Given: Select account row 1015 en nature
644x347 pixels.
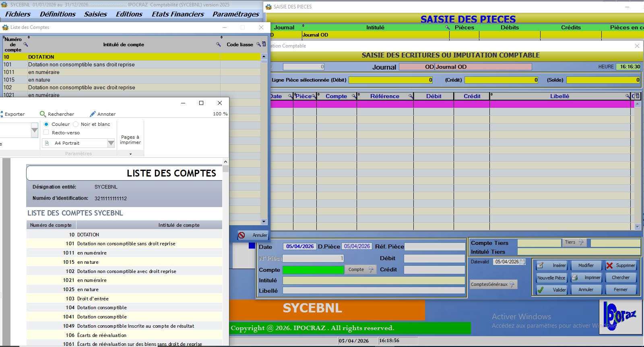Looking at the screenshot, I should pos(132,80).
